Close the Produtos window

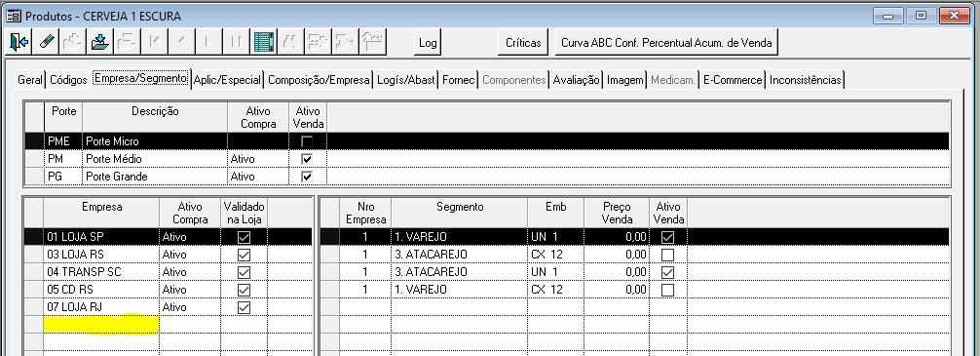pos(954,15)
